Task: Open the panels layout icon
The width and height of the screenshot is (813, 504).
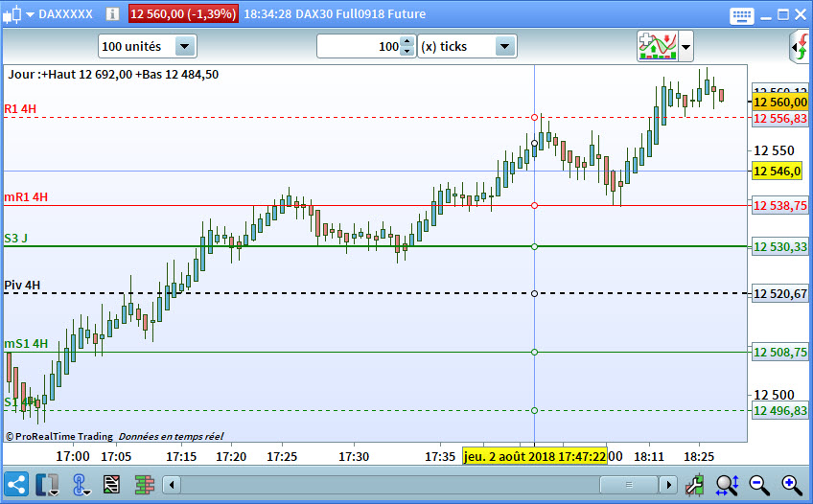Action: (x=47, y=485)
